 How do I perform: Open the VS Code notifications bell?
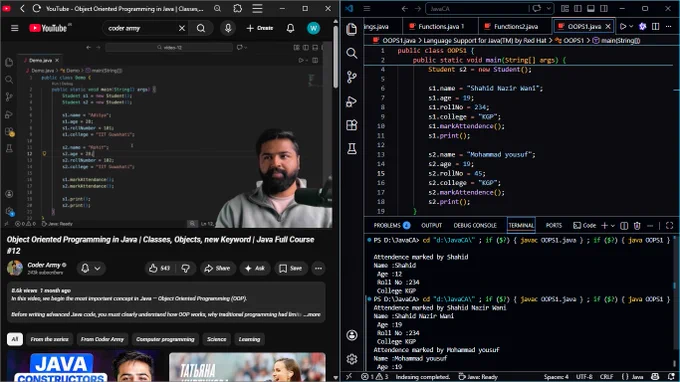pyautogui.click(x=671, y=376)
